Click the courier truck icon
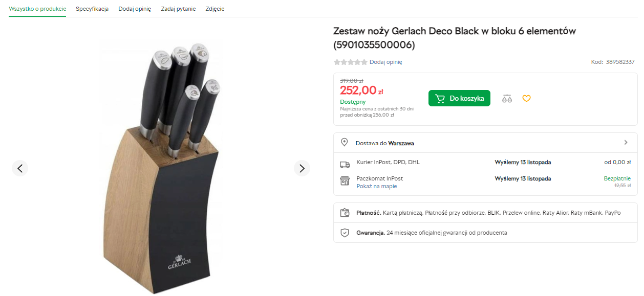This screenshot has width=644, height=296. 345,164
